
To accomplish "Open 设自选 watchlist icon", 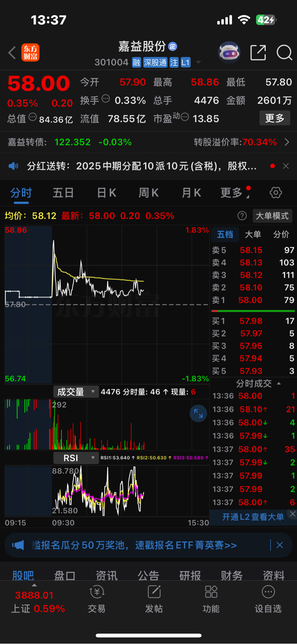I will tap(268, 599).
